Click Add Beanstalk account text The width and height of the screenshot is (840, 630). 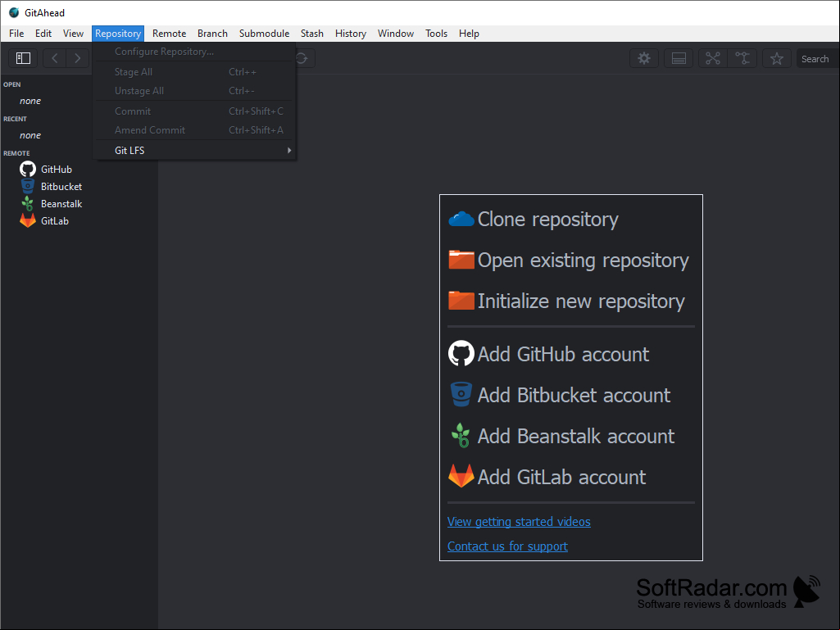[x=576, y=436]
